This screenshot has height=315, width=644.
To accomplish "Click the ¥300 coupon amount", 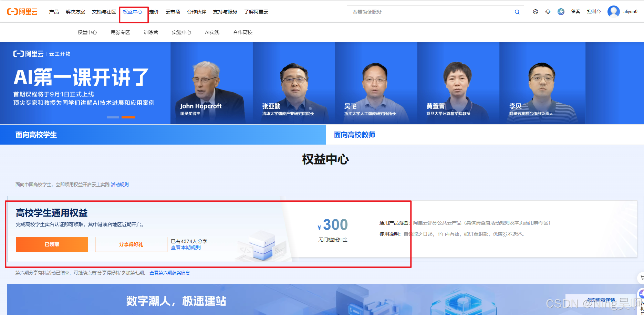I will click(x=333, y=225).
